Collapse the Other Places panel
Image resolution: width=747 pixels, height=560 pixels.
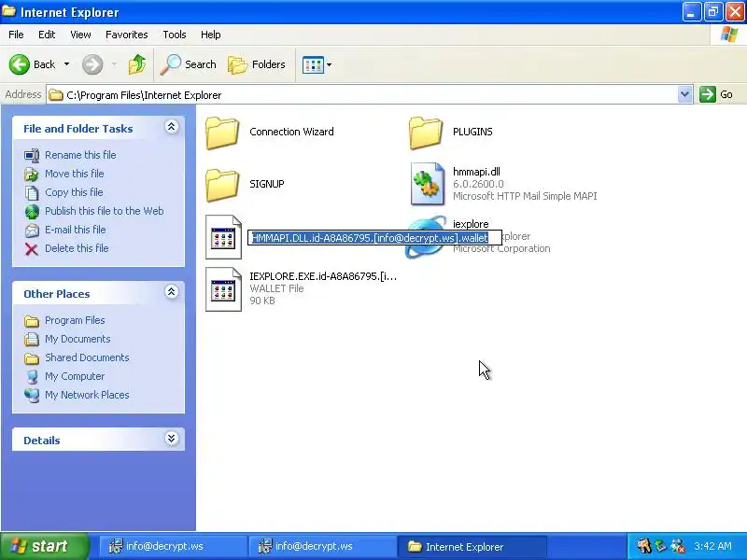172,291
